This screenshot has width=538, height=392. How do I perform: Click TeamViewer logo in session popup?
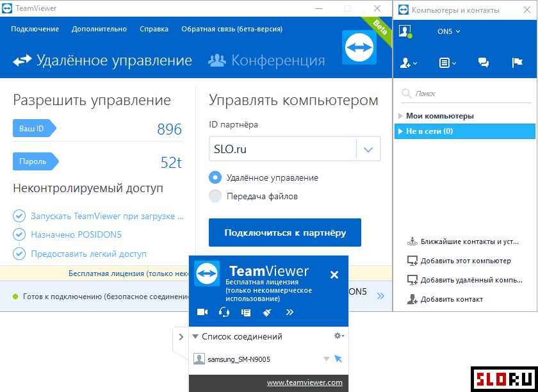point(207,274)
